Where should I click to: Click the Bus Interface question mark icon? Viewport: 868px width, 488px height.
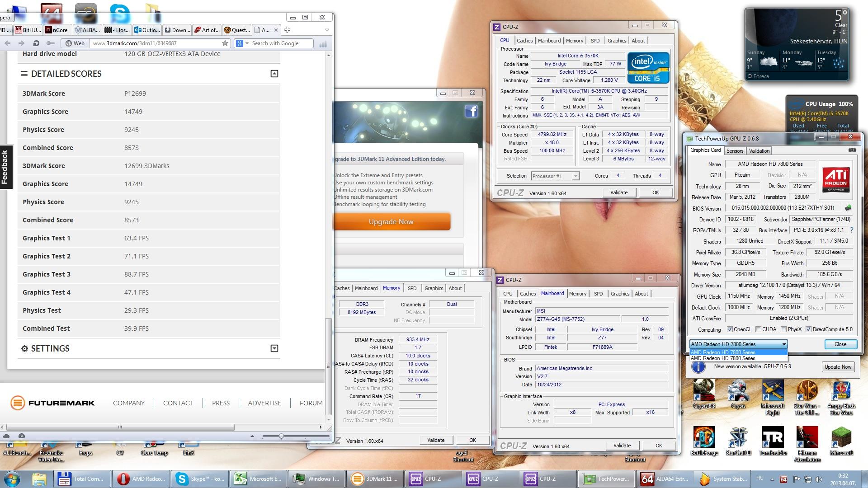pyautogui.click(x=852, y=230)
